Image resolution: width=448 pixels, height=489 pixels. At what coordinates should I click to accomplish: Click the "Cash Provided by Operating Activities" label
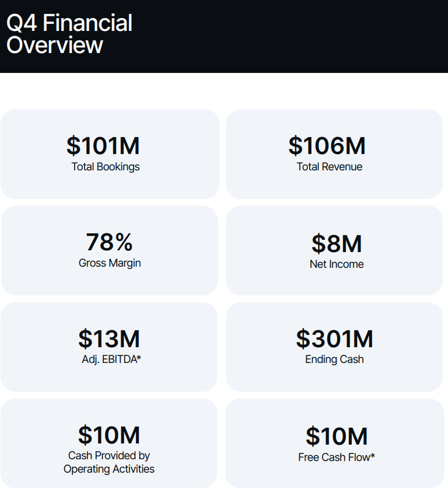[109, 462]
